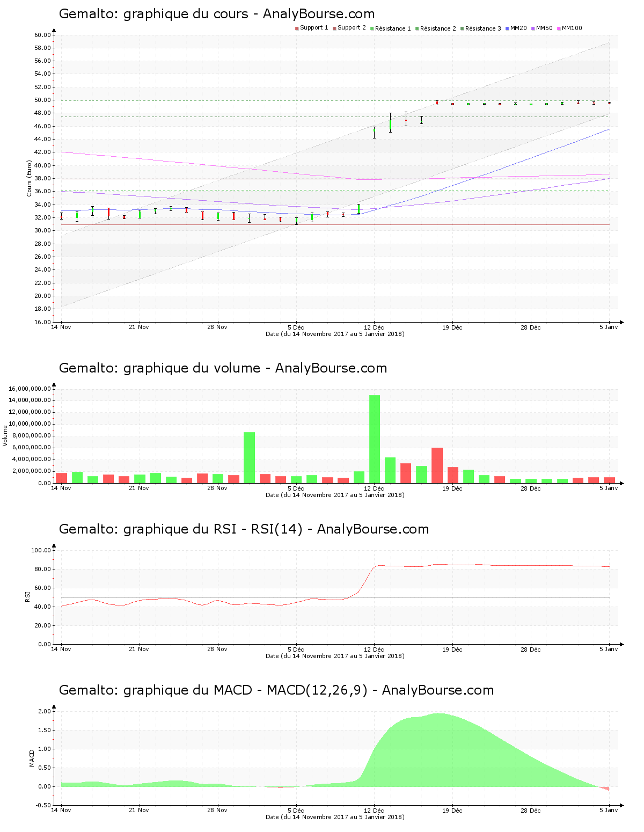Click '5 Janv' date on price chart axis
This screenshot has height=832, width=644.
point(609,327)
